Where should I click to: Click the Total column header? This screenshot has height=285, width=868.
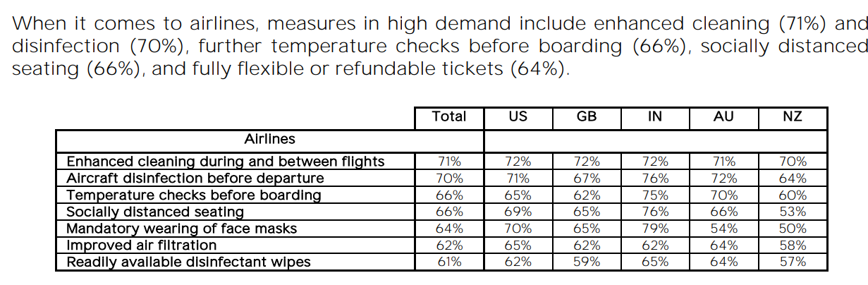point(449,117)
